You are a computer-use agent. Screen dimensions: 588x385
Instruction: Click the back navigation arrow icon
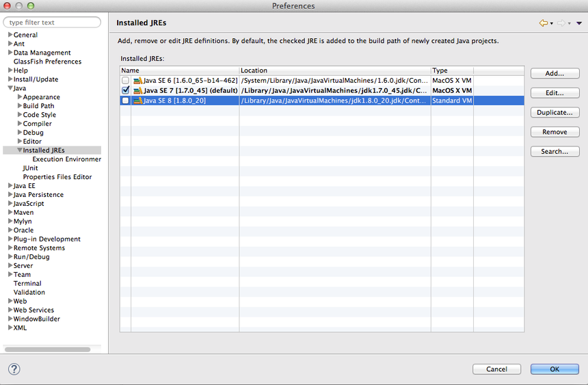(x=543, y=23)
